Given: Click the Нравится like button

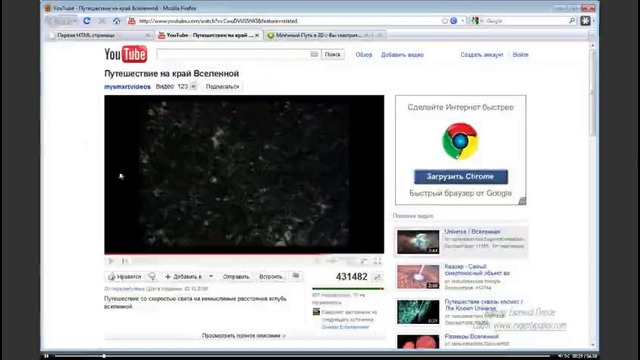Looking at the screenshot, I should pos(125,277).
